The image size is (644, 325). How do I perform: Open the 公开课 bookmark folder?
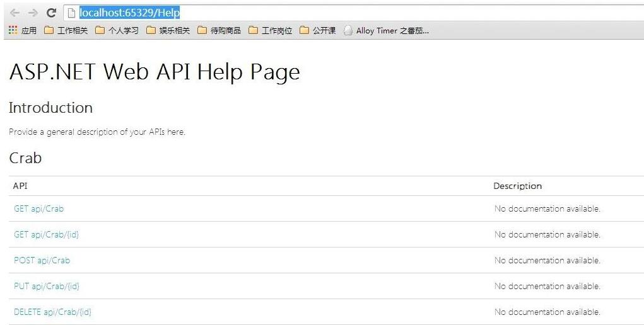[x=318, y=31]
